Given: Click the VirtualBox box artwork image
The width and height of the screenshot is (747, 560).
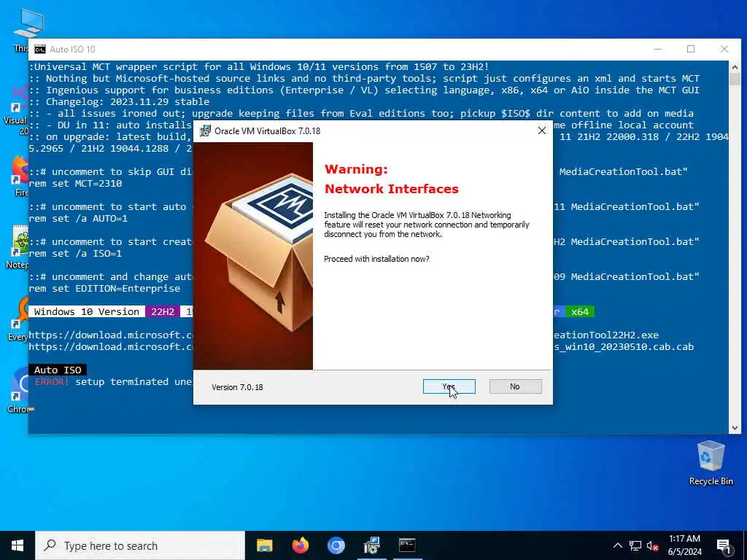Looking at the screenshot, I should pos(253,256).
